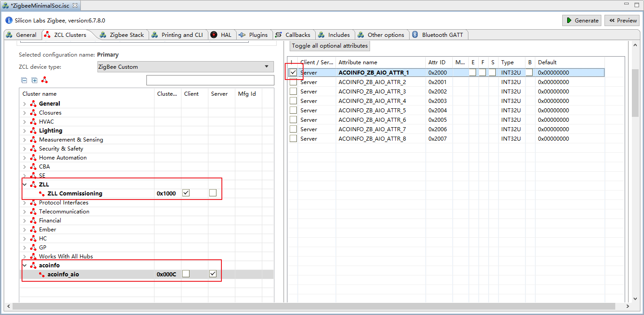Uncheck the ACOINFO_ZB_AIO_ATTR_1 attribute checkbox

293,72
